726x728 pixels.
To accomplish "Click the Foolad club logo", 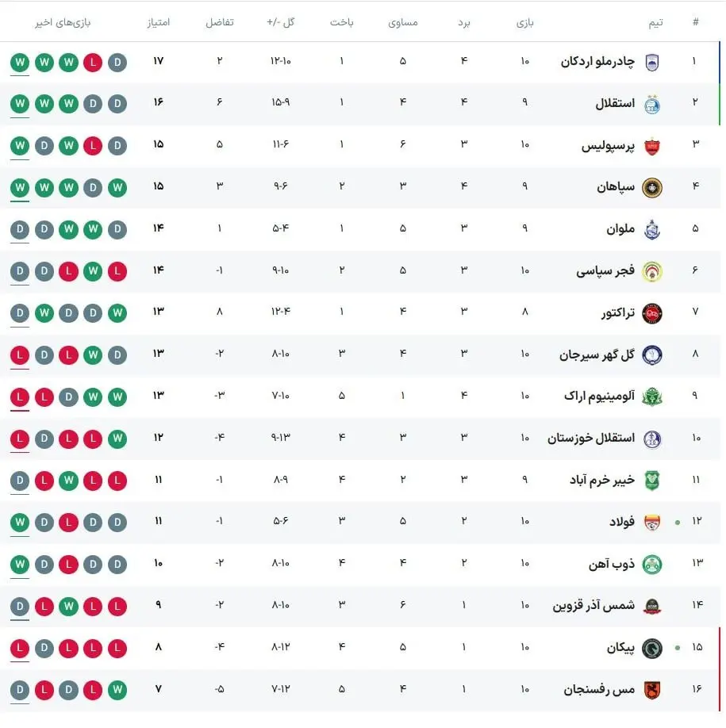I will (651, 521).
